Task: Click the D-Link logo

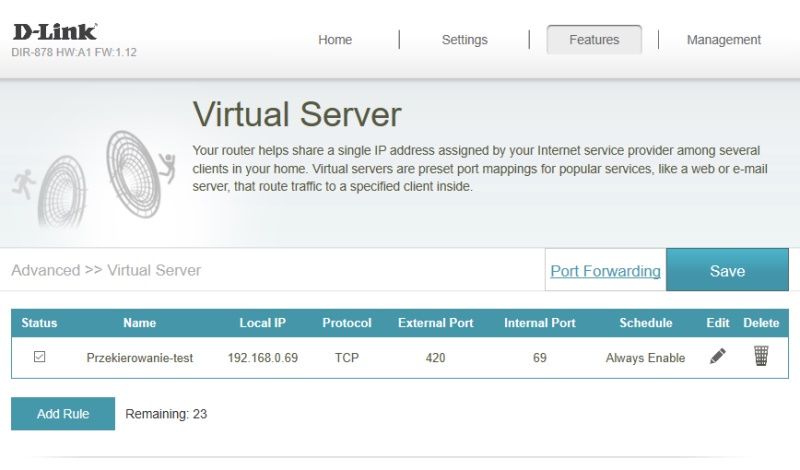Action: coord(55,32)
